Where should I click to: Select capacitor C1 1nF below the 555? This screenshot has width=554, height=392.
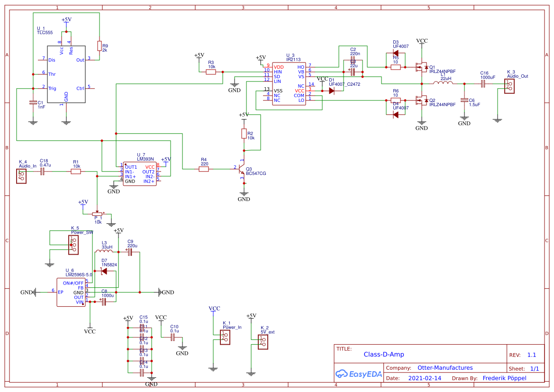coord(32,102)
